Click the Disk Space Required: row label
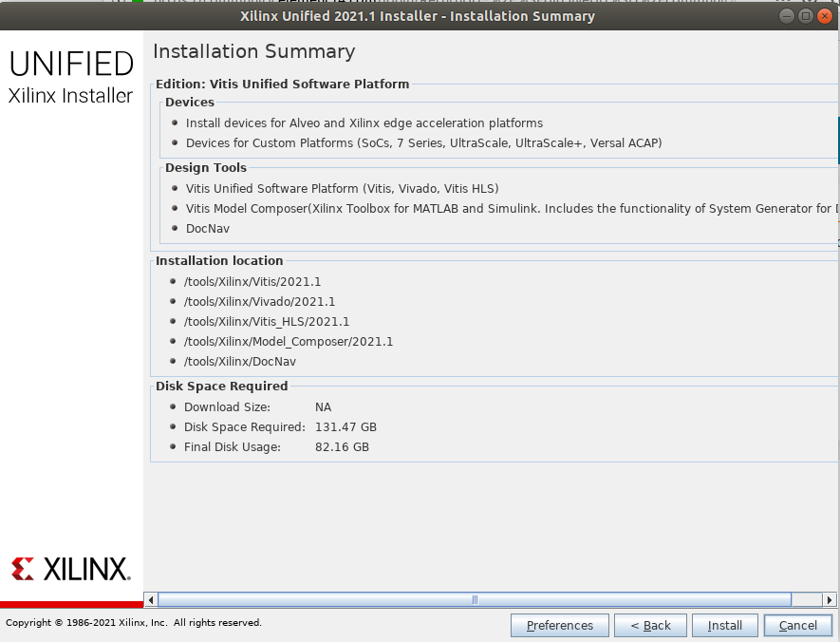The height and width of the screenshot is (642, 840). (x=244, y=427)
